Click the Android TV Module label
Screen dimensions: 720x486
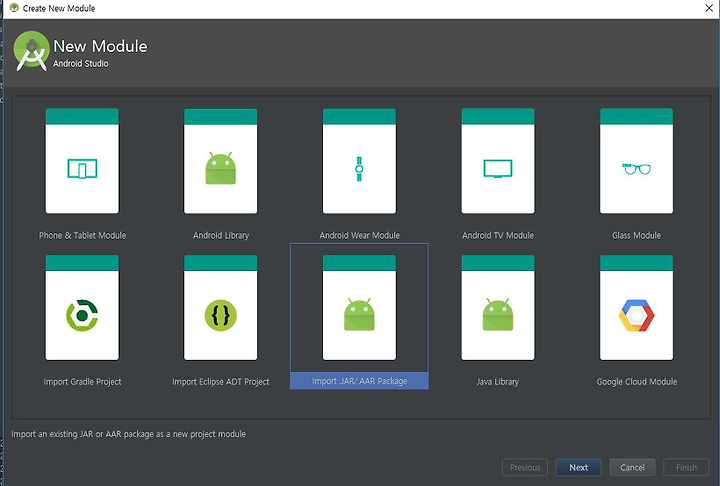click(x=498, y=235)
